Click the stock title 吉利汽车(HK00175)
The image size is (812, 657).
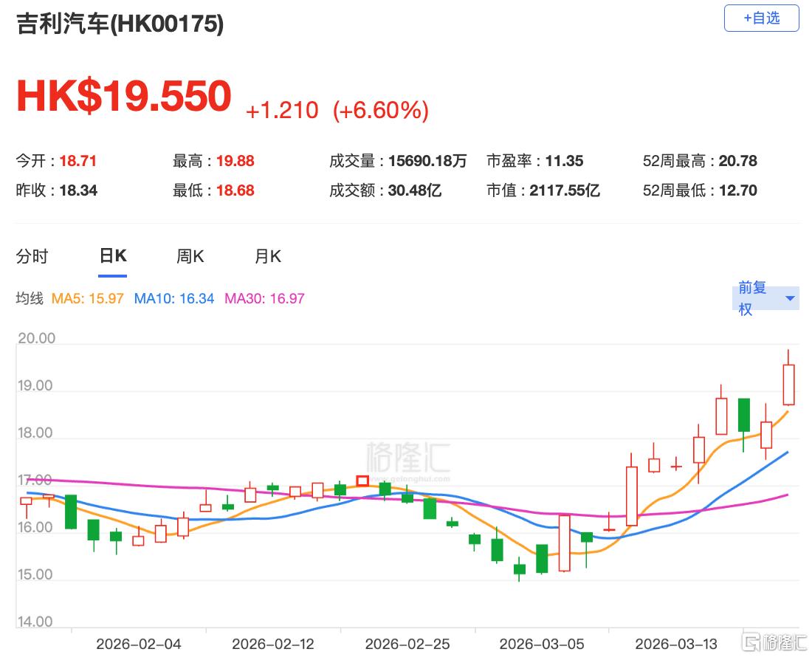[x=120, y=24]
